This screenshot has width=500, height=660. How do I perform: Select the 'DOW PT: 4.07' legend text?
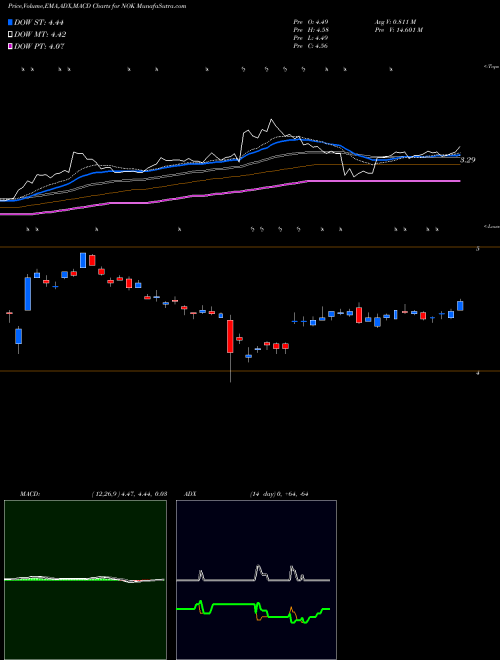(39, 46)
